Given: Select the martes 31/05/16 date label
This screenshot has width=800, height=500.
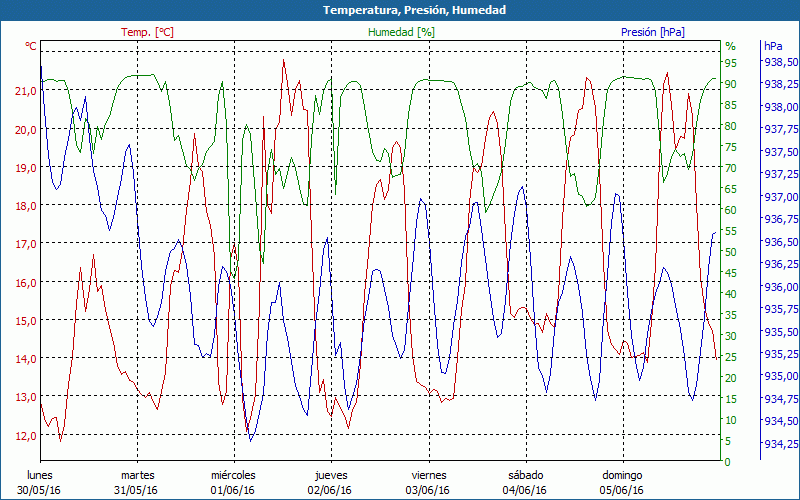Looking at the screenshot, I should point(138,482).
